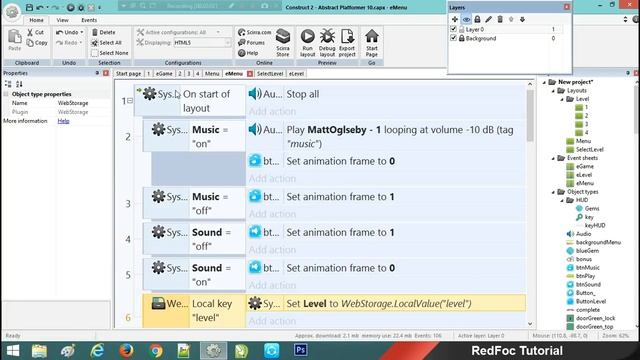Collapse the Event sheets folder
This screenshot has height=360, width=640.
553,158
